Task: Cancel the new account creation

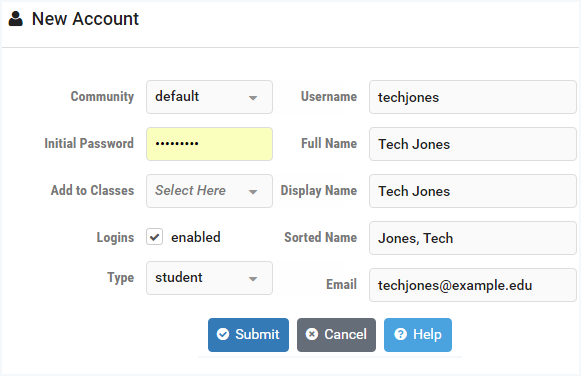Action: point(336,335)
